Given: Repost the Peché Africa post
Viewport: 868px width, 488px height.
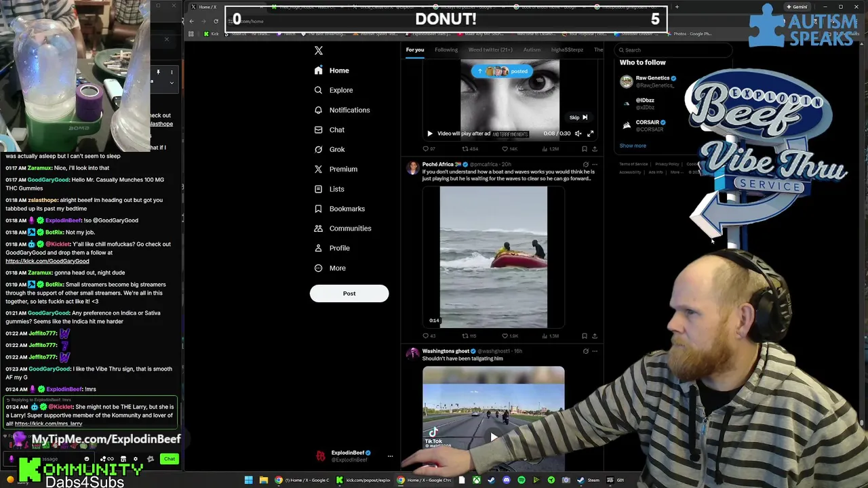Looking at the screenshot, I should (469, 335).
